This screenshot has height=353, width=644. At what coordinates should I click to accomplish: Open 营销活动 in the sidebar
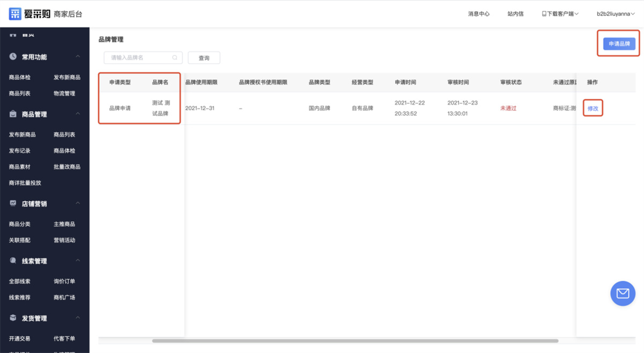pyautogui.click(x=64, y=240)
